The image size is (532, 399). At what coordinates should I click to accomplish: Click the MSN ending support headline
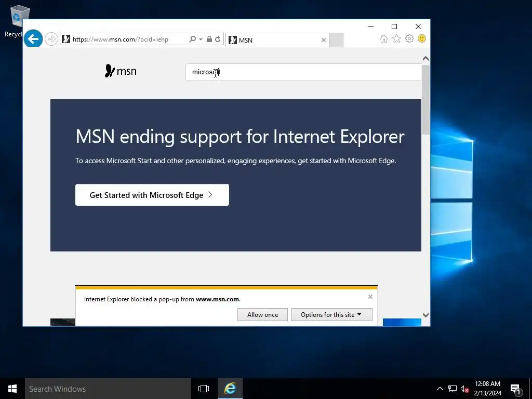[240, 137]
